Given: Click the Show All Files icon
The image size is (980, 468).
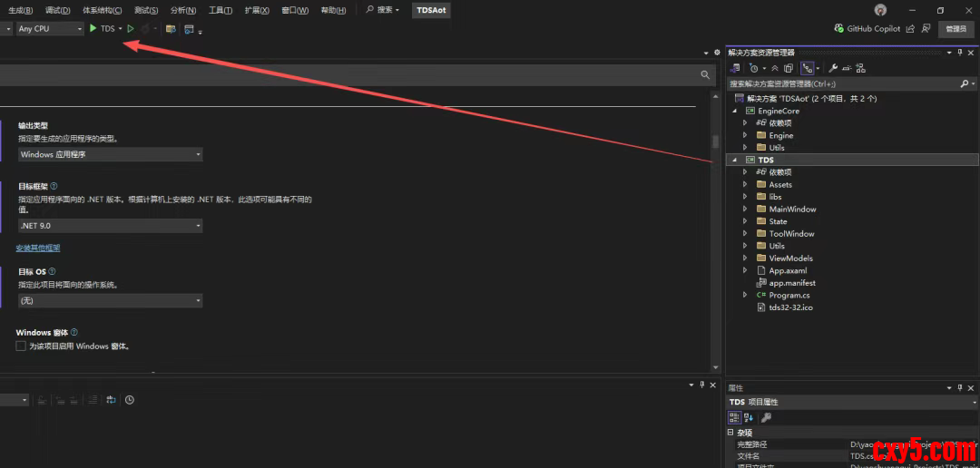Looking at the screenshot, I should click(789, 68).
